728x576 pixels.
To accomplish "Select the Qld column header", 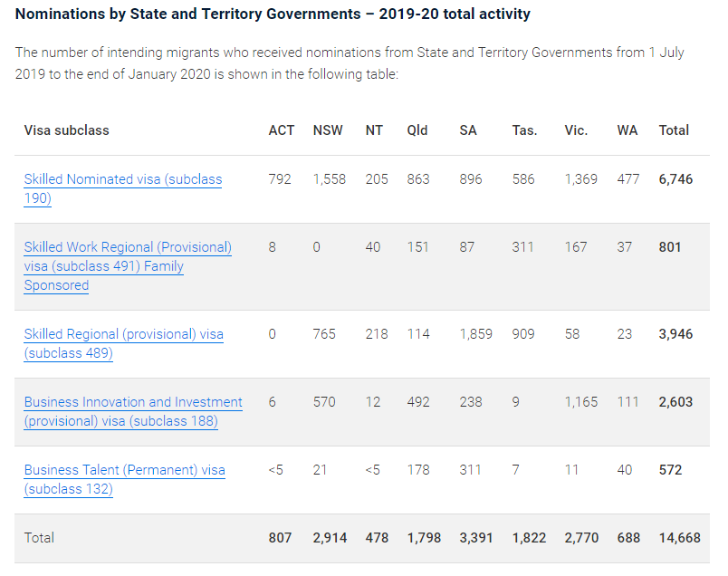I will pyautogui.click(x=417, y=130).
